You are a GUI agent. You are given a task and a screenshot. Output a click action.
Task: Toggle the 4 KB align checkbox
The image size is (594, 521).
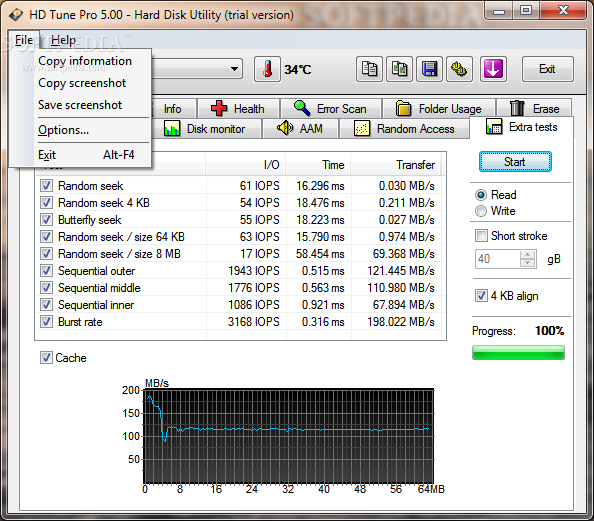point(481,296)
